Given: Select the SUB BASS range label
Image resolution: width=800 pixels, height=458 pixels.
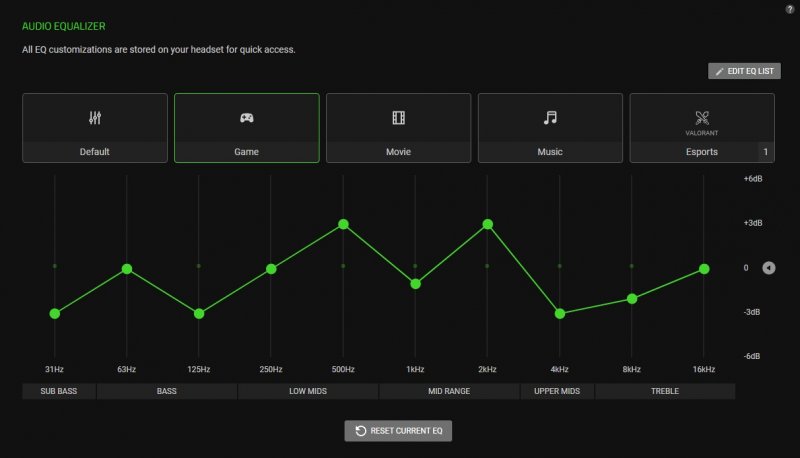Looking at the screenshot, I should (x=58, y=391).
